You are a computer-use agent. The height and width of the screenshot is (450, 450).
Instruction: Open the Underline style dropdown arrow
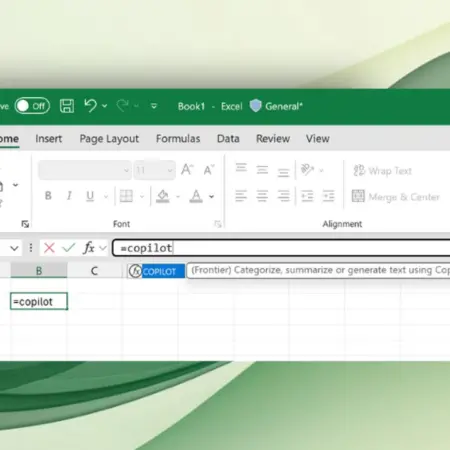[106, 196]
